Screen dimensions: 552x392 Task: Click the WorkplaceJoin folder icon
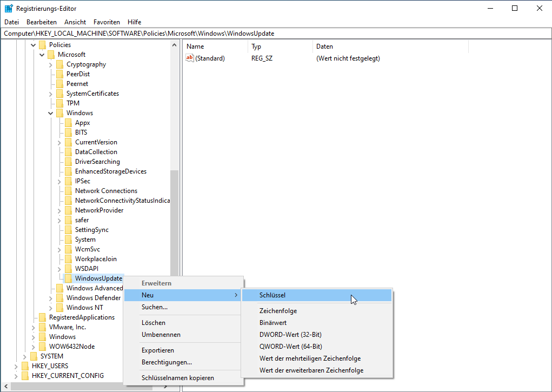click(69, 259)
